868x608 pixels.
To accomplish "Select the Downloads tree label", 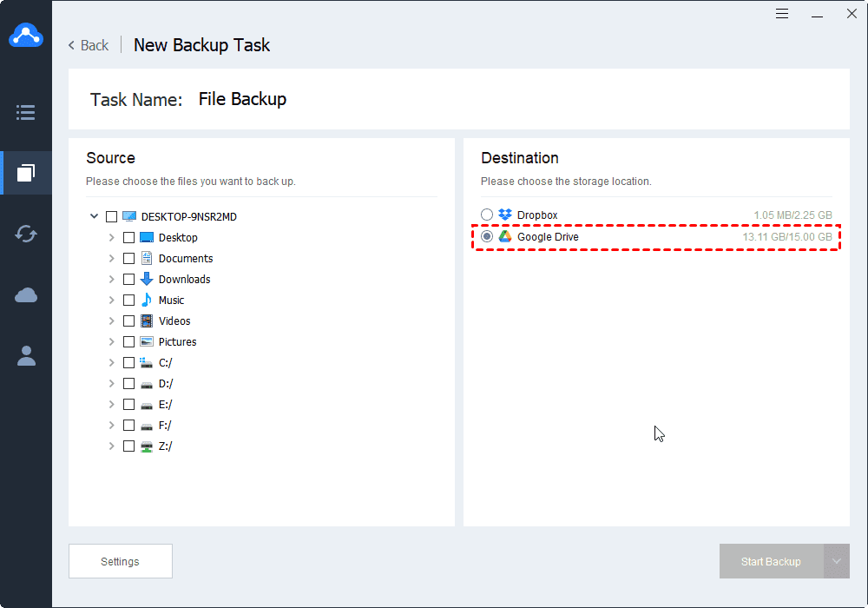I will click(x=184, y=279).
